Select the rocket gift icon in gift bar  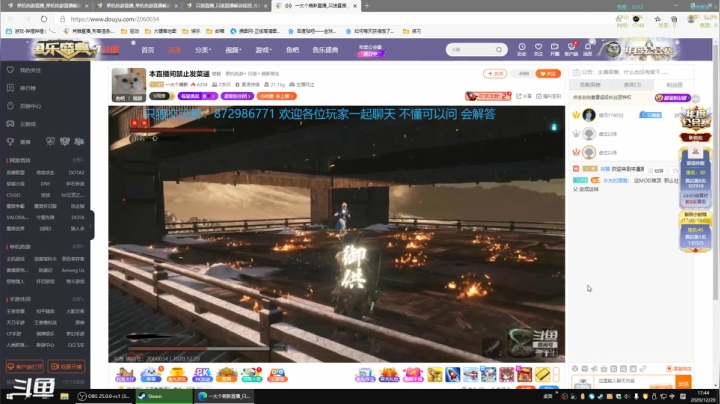coord(452,375)
